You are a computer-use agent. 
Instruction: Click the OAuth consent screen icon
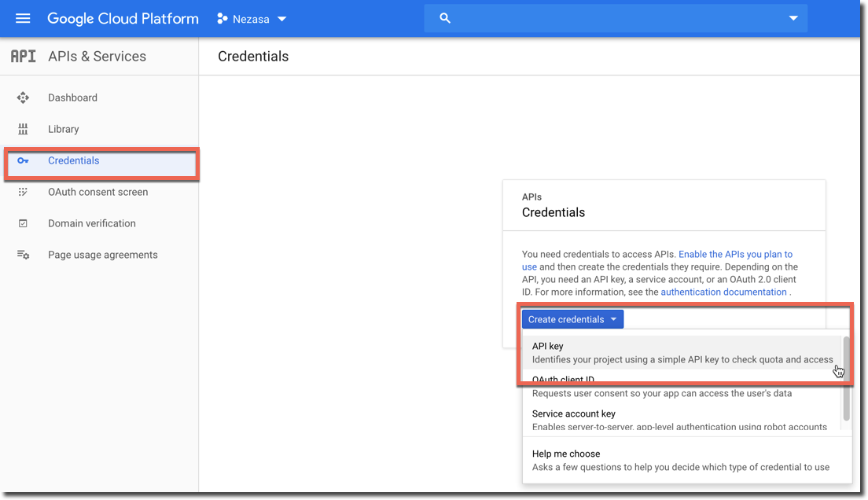[23, 192]
